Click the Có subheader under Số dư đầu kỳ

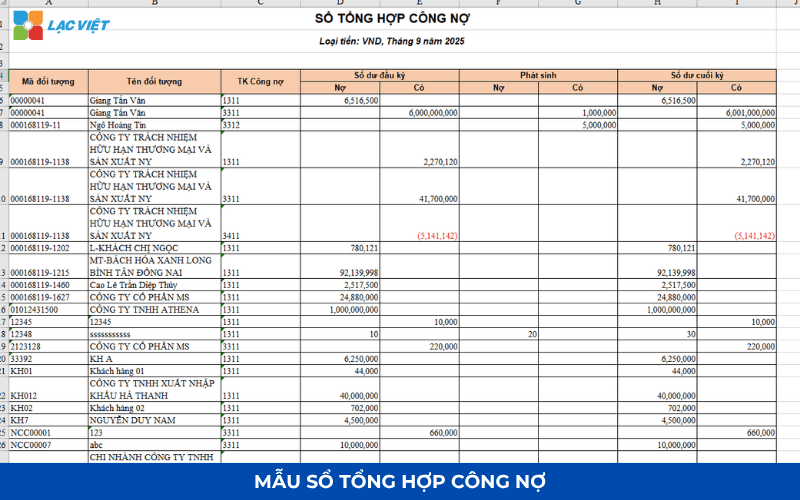[419, 88]
